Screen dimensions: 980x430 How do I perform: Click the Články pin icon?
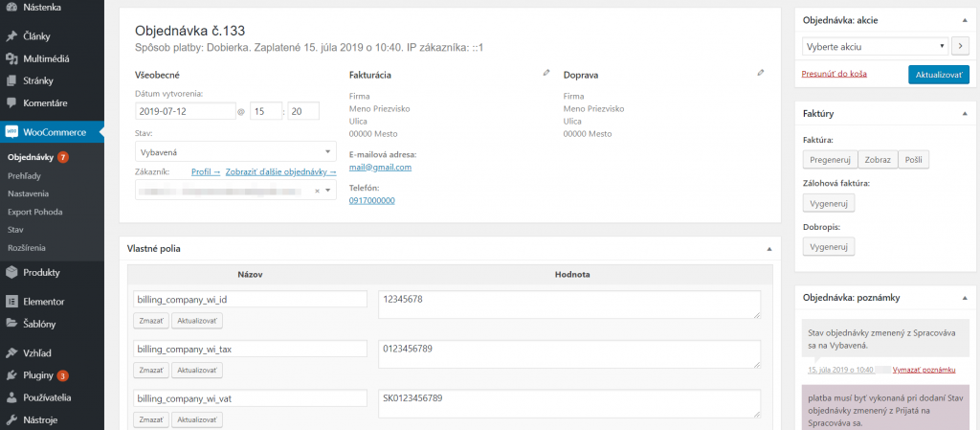pyautogui.click(x=11, y=36)
